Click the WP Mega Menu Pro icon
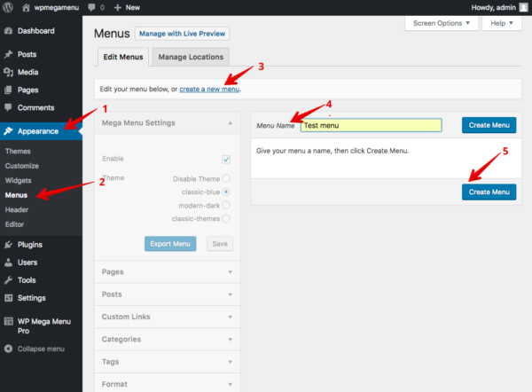 pos(9,321)
